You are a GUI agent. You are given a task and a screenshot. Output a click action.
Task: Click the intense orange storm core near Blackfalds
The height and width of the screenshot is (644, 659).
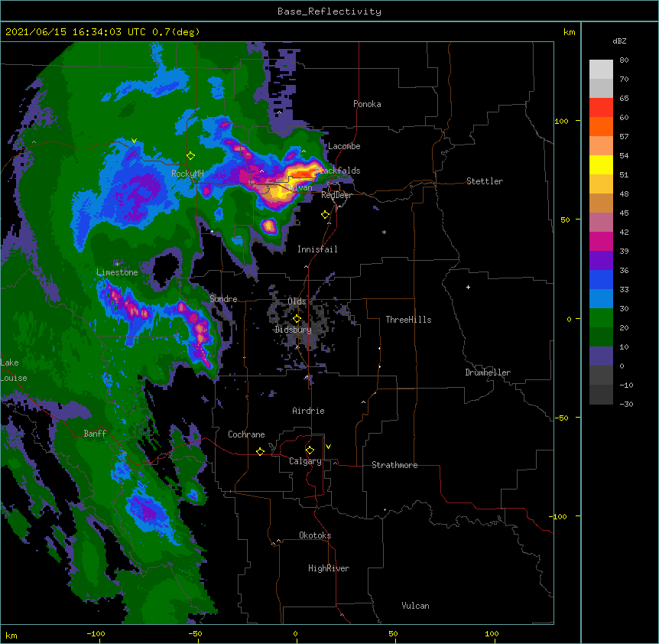click(x=304, y=173)
